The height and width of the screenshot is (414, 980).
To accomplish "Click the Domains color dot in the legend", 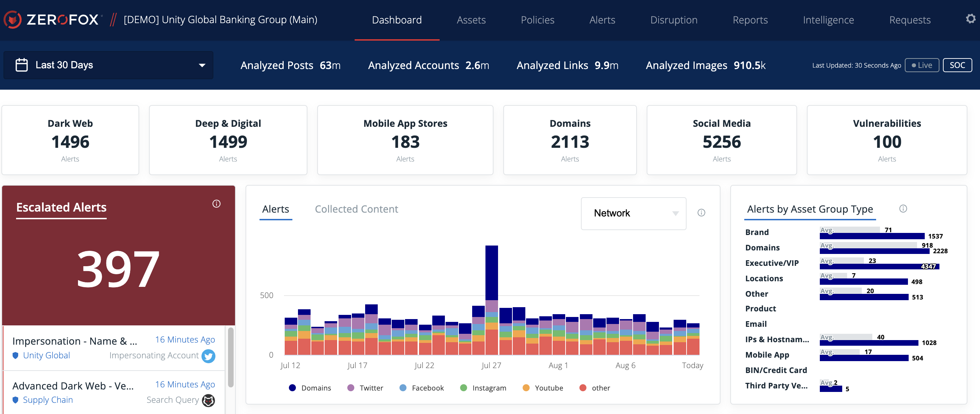I will [292, 388].
